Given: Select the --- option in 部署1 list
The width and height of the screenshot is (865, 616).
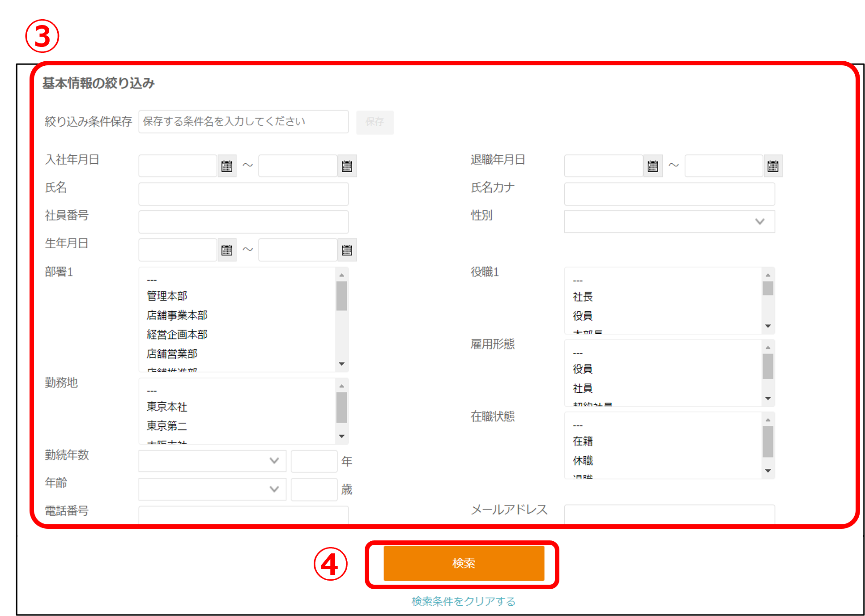Looking at the screenshot, I should (152, 280).
